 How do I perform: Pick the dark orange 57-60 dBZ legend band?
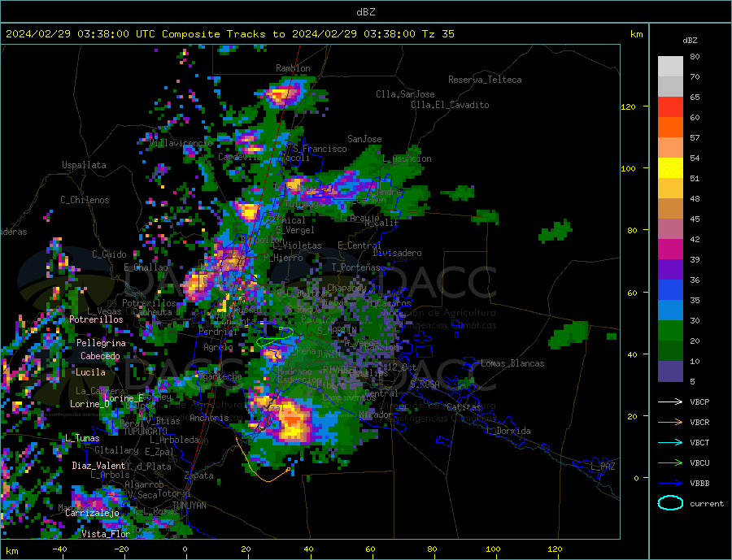[x=670, y=128]
